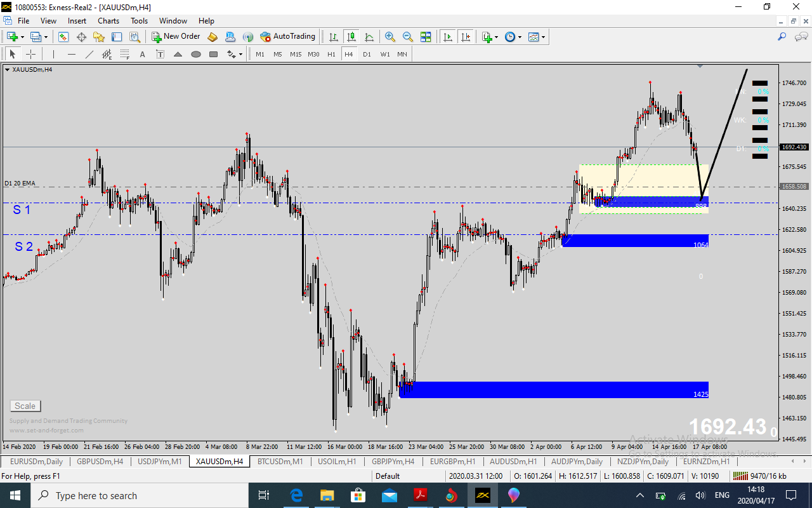
Task: Select the D1 timeframe
Action: tap(367, 54)
